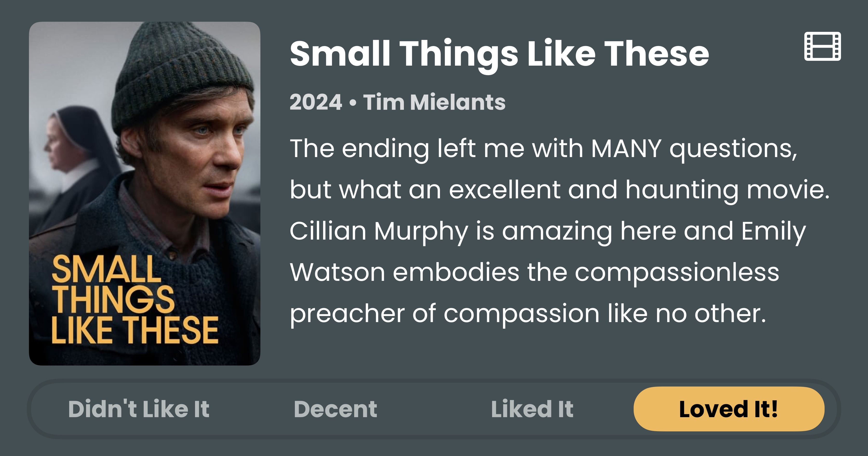Open the Small Things Like These poster

(145, 193)
